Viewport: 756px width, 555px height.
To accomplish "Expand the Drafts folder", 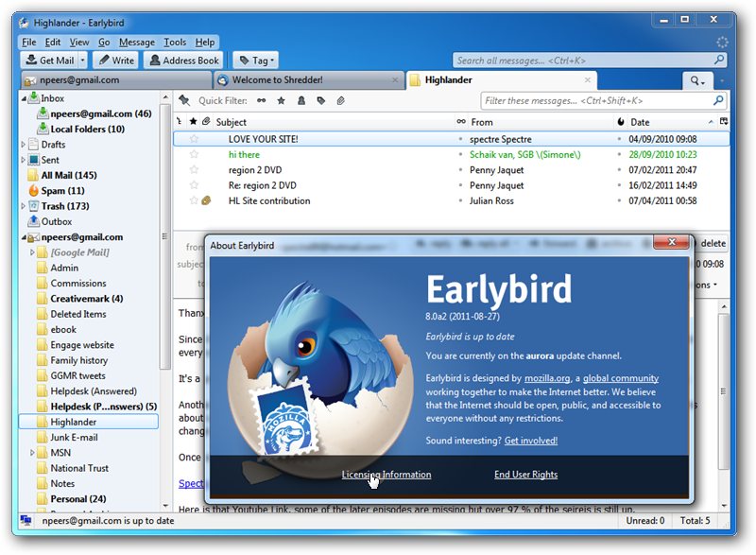I will coord(24,144).
